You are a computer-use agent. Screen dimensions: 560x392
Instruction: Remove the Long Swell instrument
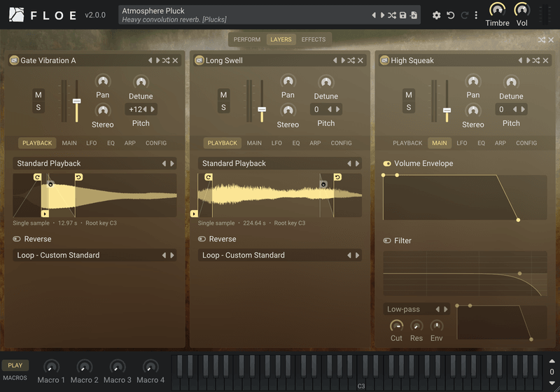tap(360, 60)
